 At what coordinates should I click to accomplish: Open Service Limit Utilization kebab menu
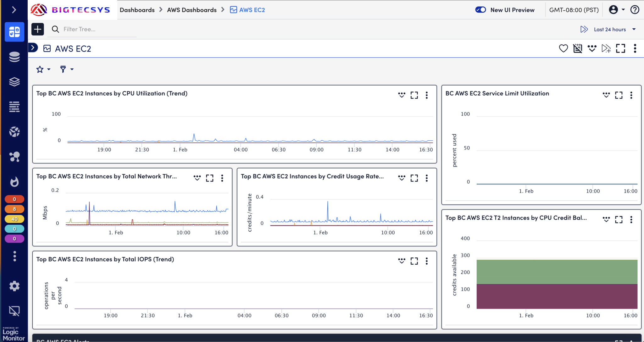(631, 95)
